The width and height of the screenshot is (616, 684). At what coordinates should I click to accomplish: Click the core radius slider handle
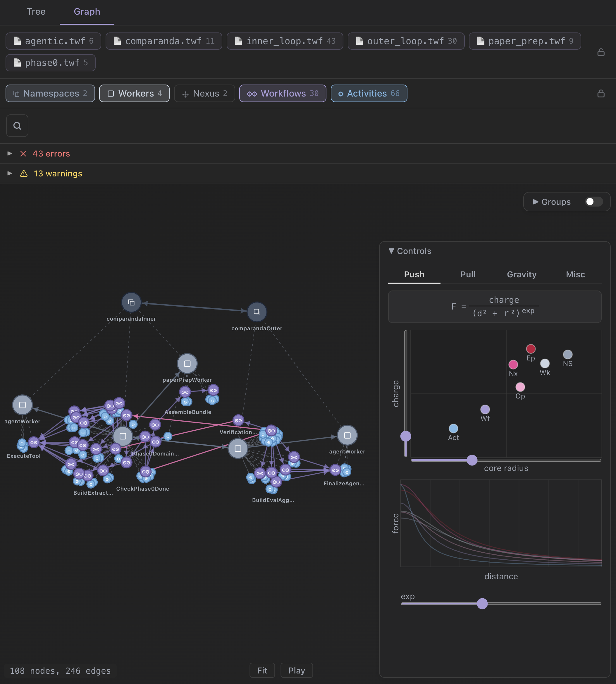point(472,460)
